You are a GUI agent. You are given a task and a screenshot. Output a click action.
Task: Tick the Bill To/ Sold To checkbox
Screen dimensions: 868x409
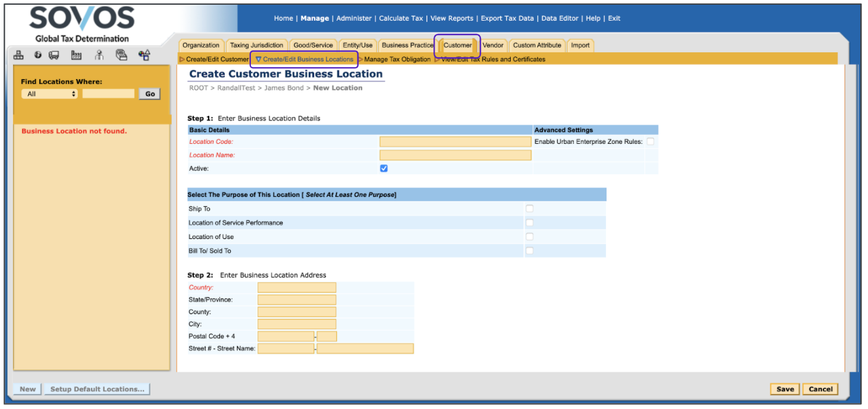click(x=529, y=251)
